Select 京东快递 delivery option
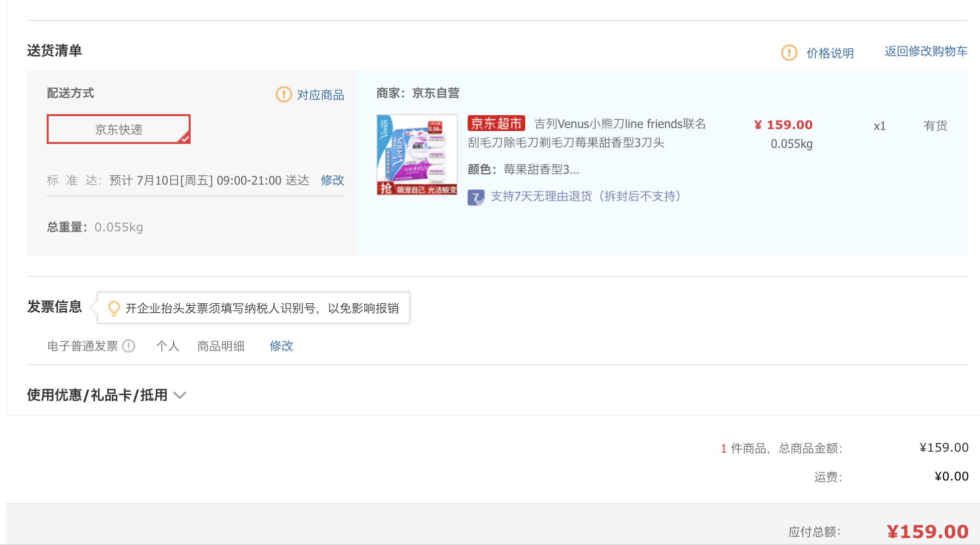Viewport: 980px width, 545px height. [119, 129]
